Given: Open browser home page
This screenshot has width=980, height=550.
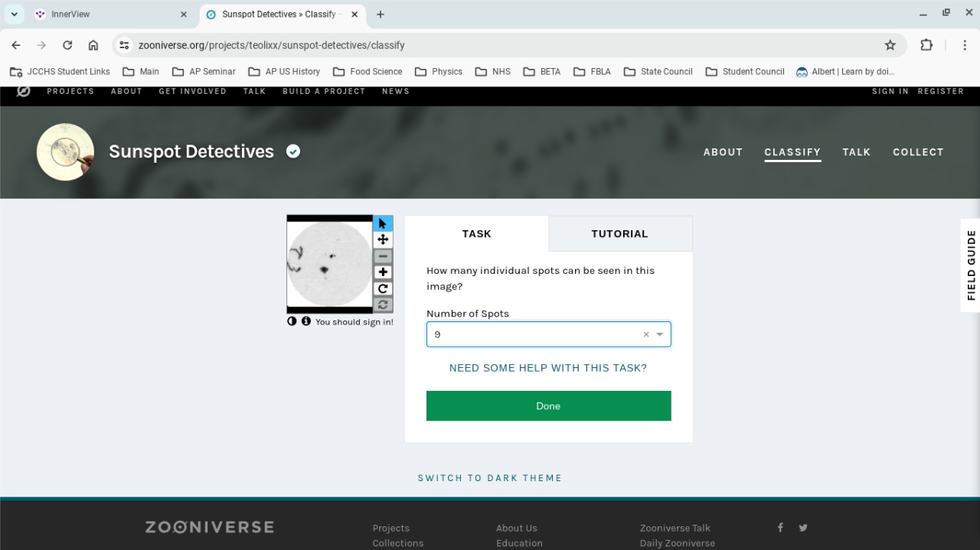Looking at the screenshot, I should [x=93, y=45].
